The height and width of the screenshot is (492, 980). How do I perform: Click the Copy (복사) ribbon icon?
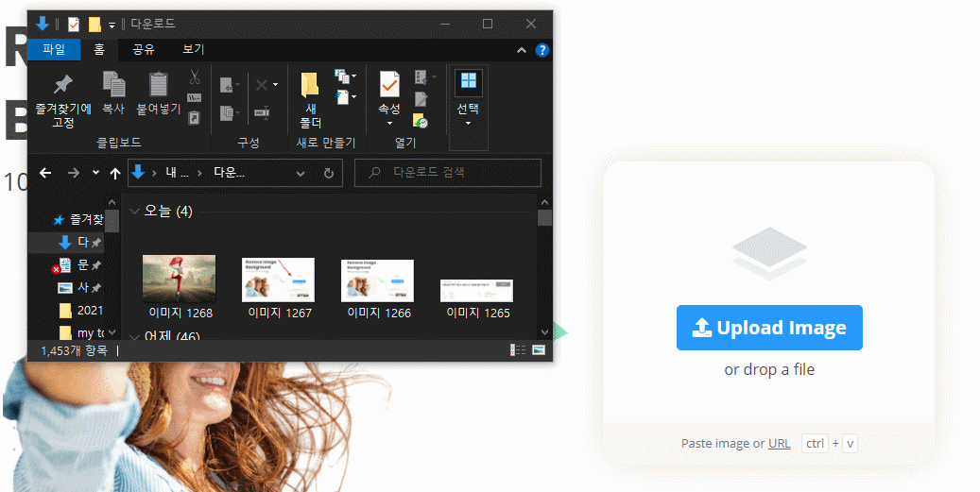(x=113, y=84)
